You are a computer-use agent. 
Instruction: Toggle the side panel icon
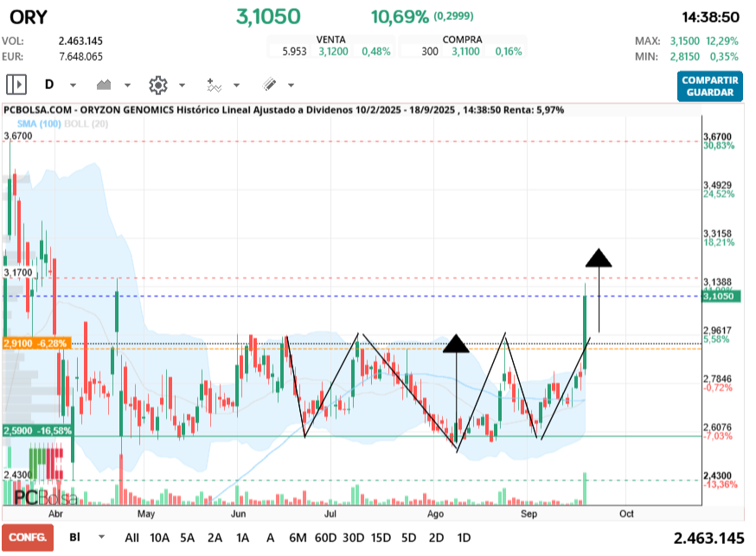[x=16, y=85]
